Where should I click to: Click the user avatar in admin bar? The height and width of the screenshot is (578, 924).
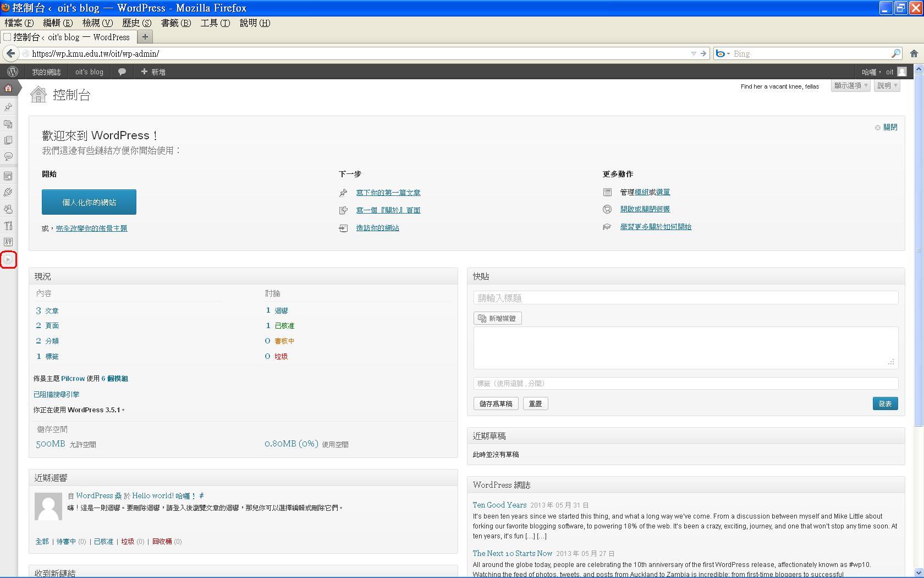[902, 72]
